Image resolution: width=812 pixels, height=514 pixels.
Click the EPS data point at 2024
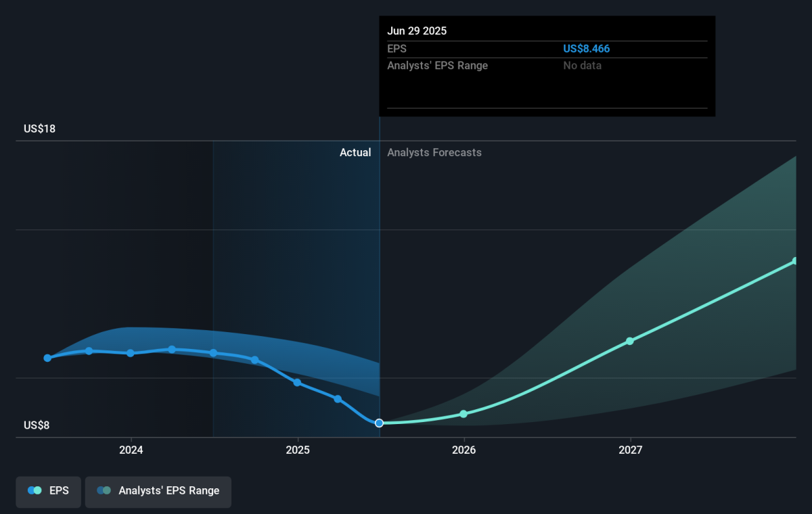(131, 353)
